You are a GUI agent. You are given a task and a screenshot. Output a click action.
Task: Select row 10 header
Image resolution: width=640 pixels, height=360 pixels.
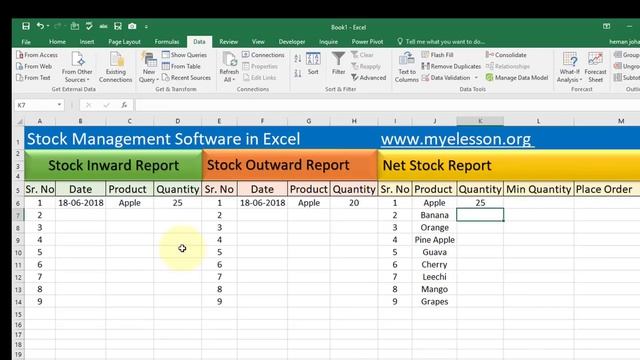point(18,253)
